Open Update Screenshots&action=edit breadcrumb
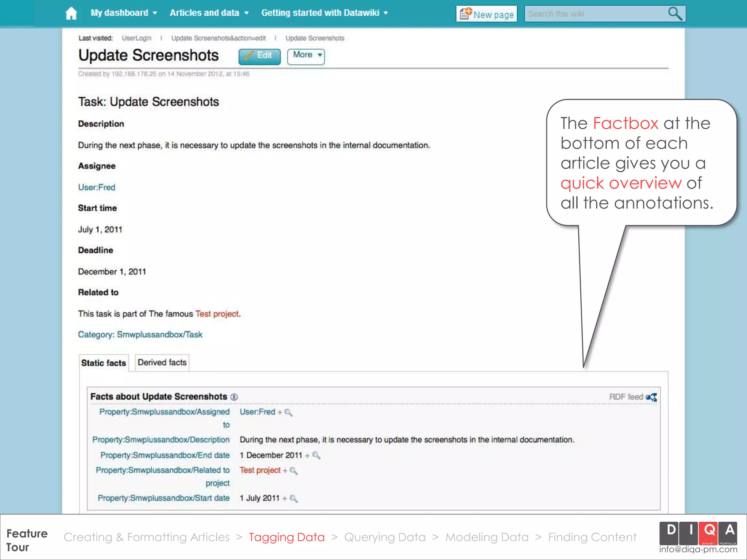 pyautogui.click(x=218, y=38)
